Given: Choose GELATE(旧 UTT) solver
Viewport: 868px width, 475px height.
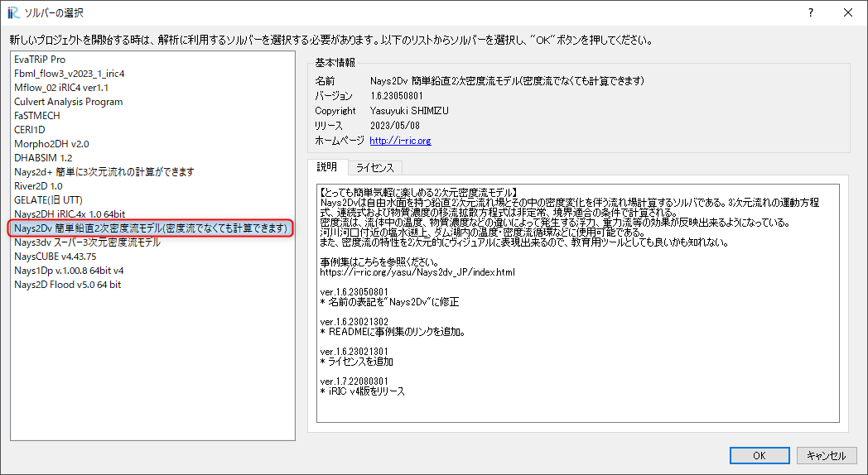Looking at the screenshot, I should tap(152, 199).
